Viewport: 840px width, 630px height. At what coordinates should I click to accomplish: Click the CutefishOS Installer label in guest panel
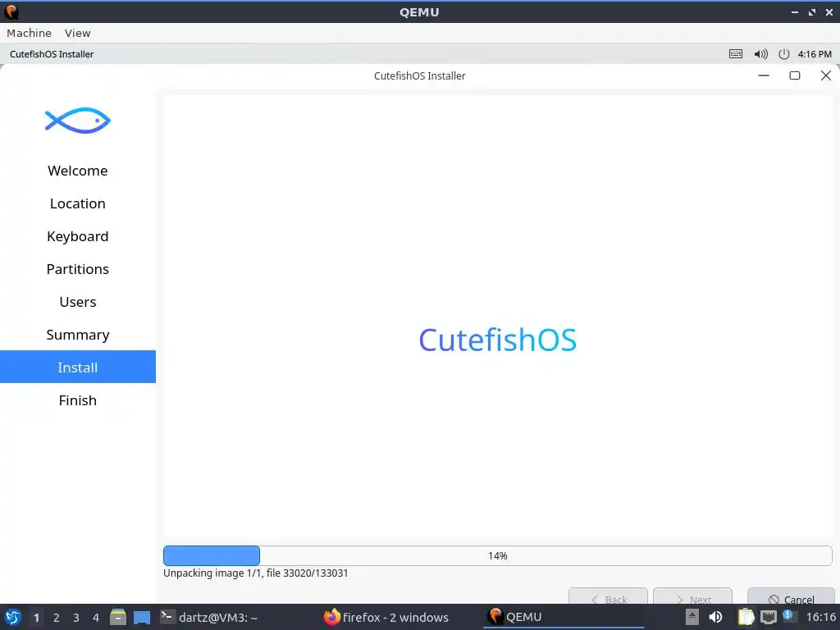coord(52,54)
